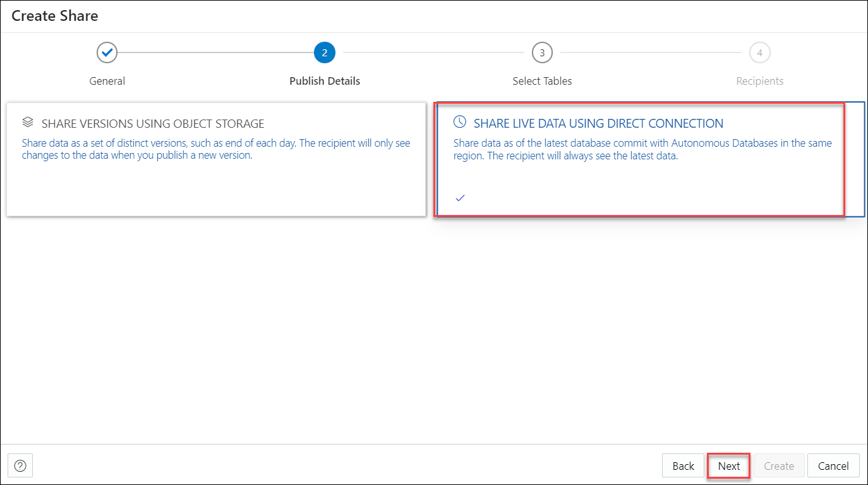This screenshot has width=868, height=485.
Task: Return to previous step with Back button
Action: pyautogui.click(x=683, y=465)
